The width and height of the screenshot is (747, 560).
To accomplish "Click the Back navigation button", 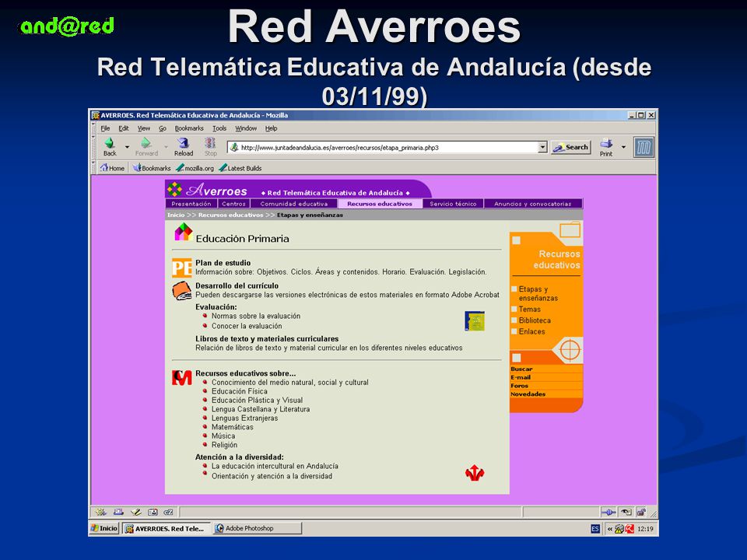I will [x=110, y=147].
